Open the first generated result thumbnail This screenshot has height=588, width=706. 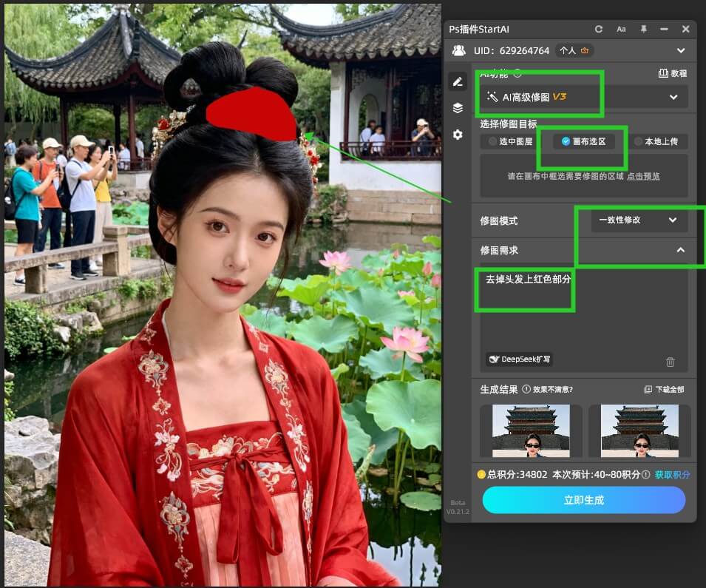(531, 430)
